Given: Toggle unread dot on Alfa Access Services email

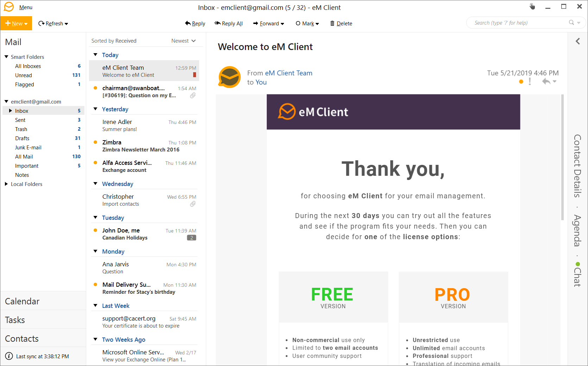Looking at the screenshot, I should (x=95, y=163).
